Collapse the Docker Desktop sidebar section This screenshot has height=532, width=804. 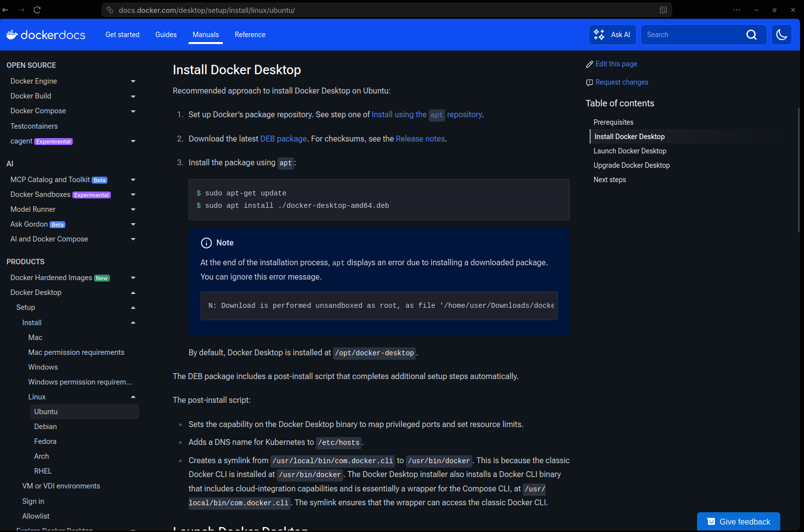click(133, 292)
